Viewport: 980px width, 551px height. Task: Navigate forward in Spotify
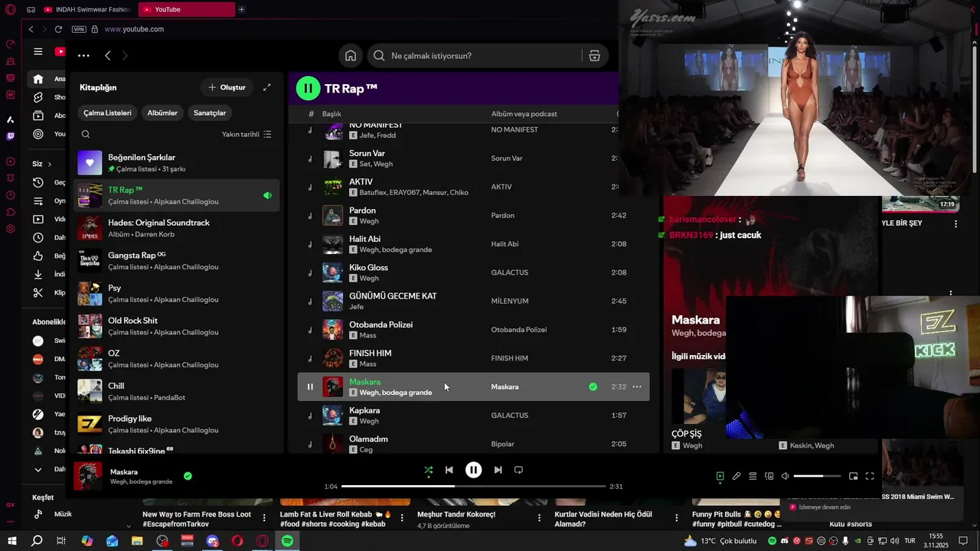[x=125, y=56]
